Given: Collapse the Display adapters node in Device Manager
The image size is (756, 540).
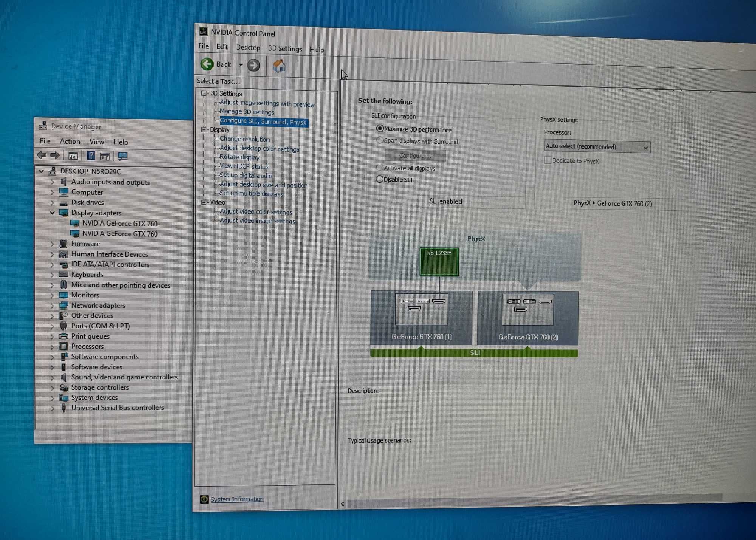Looking at the screenshot, I should tap(53, 212).
